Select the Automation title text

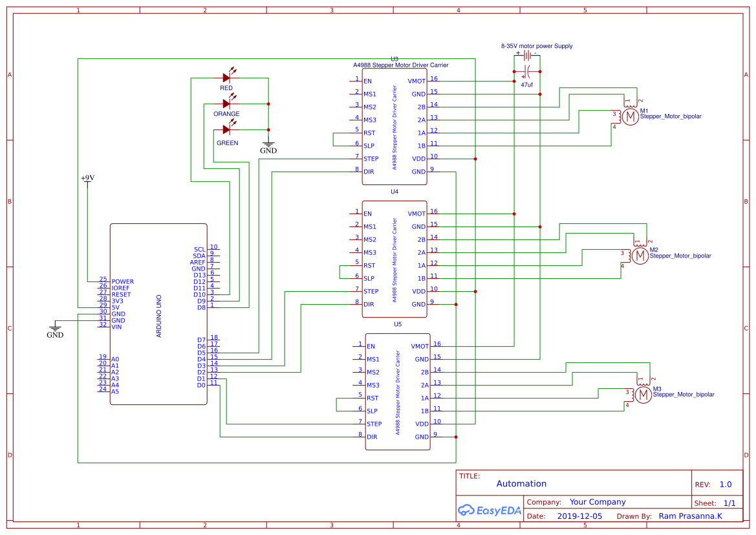pos(521,483)
